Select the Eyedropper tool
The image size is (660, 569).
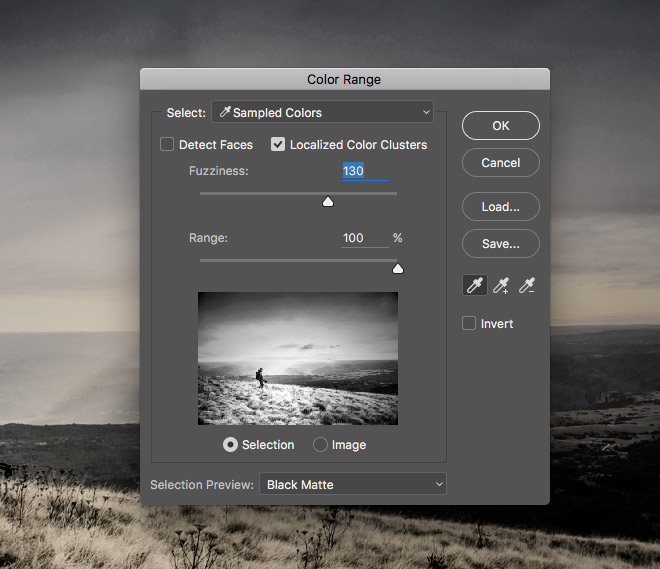[x=475, y=286]
